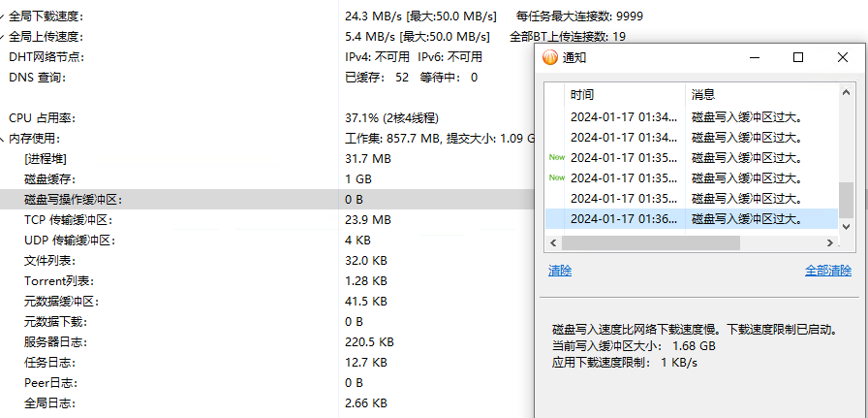Click the 清除 link

[560, 271]
